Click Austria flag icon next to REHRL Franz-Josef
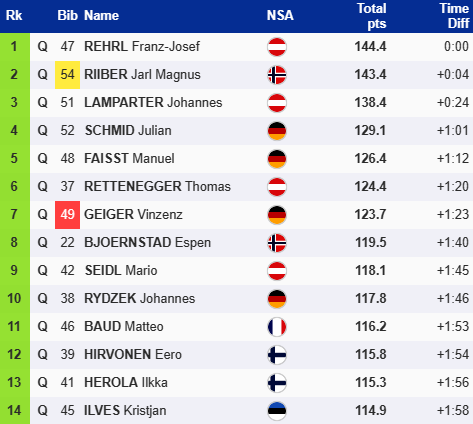 277,47
